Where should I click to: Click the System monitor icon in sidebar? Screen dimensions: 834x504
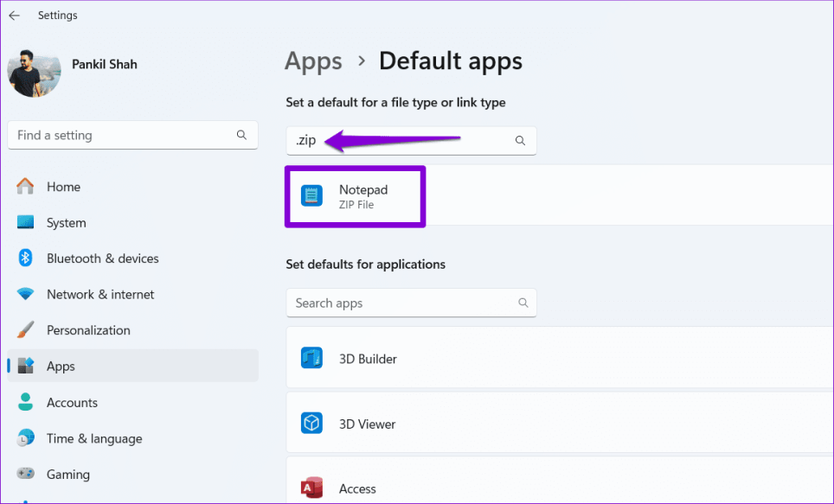pos(23,222)
